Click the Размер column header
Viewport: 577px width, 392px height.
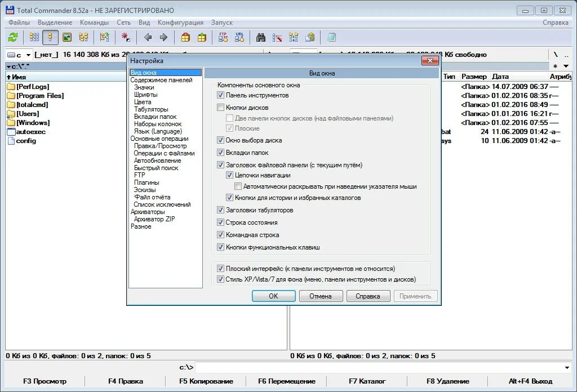tap(474, 77)
